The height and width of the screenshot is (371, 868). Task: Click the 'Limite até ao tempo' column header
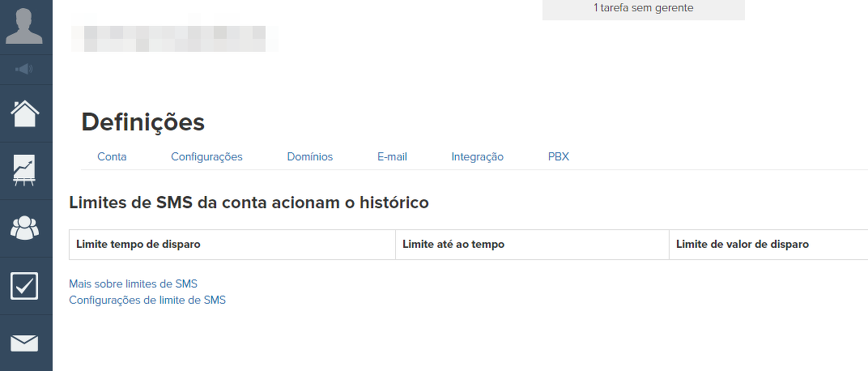pyautogui.click(x=453, y=245)
